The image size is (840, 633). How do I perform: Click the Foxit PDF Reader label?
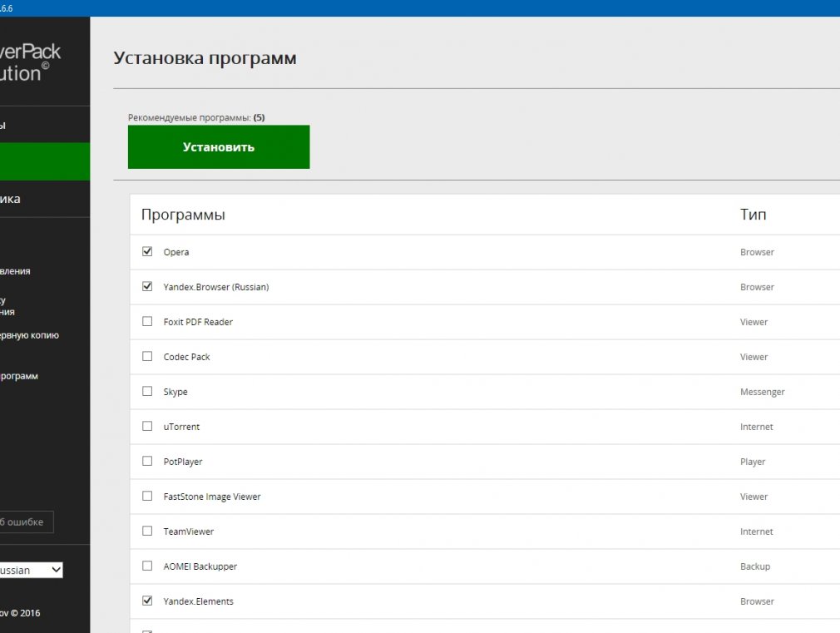(x=198, y=322)
